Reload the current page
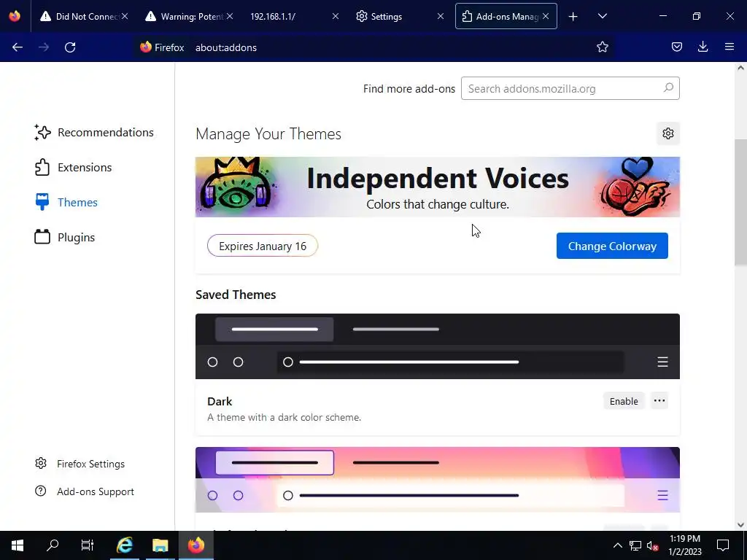This screenshot has height=560, width=747. [x=70, y=47]
